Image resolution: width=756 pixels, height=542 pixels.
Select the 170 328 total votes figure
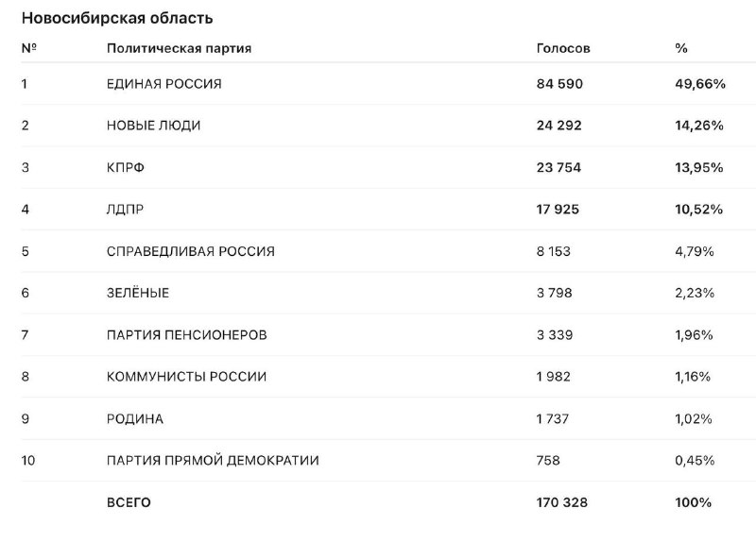(x=562, y=502)
